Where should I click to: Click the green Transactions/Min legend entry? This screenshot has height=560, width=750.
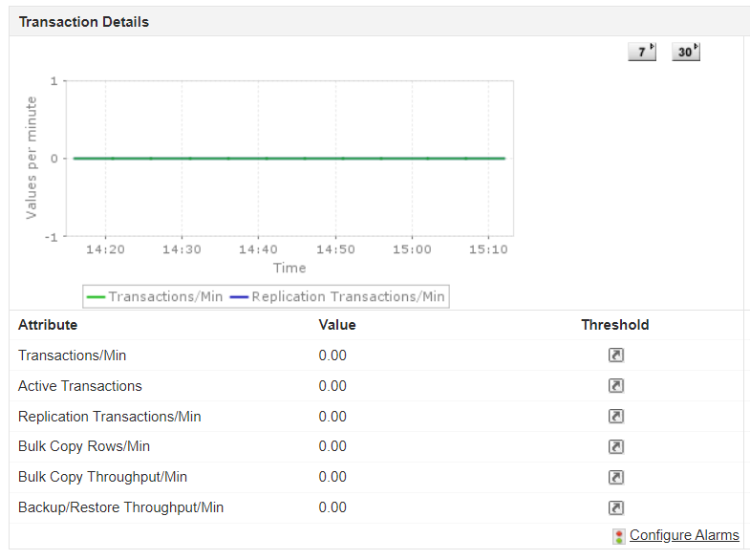155,296
